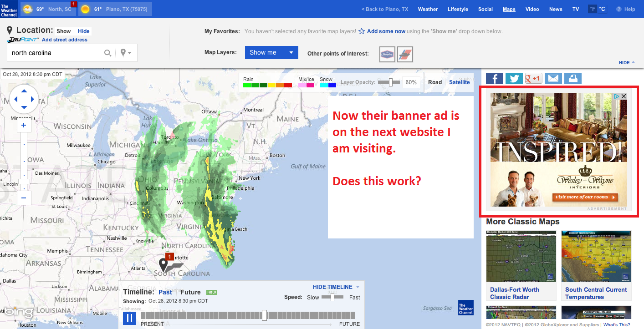Image resolution: width=644 pixels, height=329 pixels.
Task: Click the magnifying glass search icon
Action: 108,53
